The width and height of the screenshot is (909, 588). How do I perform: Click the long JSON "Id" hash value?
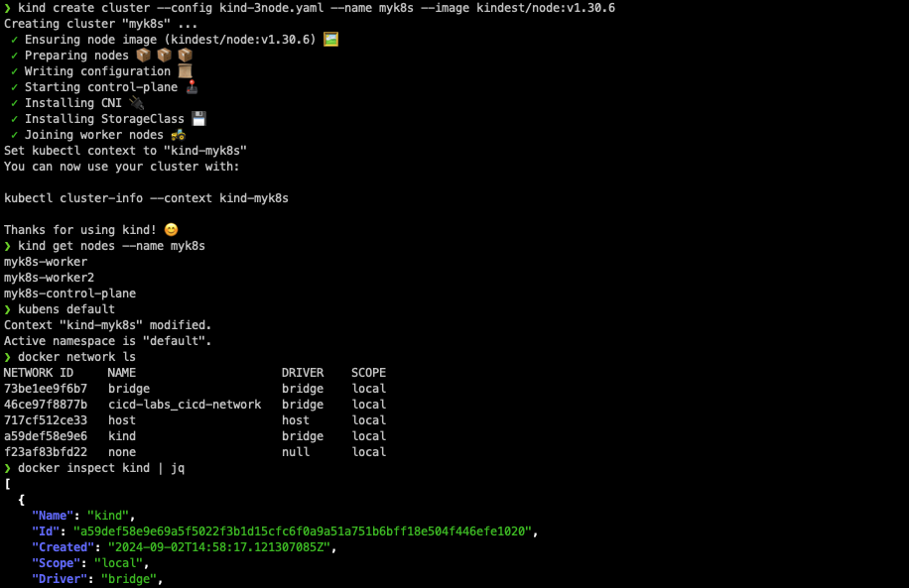(303, 531)
